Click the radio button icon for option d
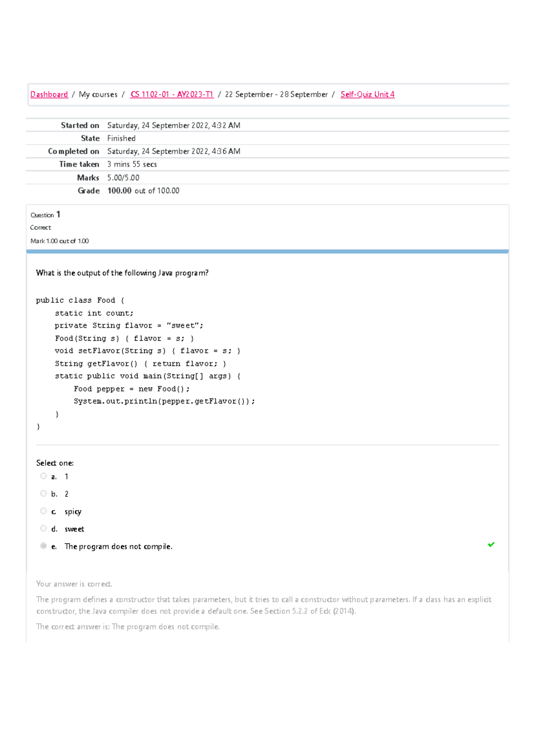The height and width of the screenshot is (756, 534). (x=43, y=528)
